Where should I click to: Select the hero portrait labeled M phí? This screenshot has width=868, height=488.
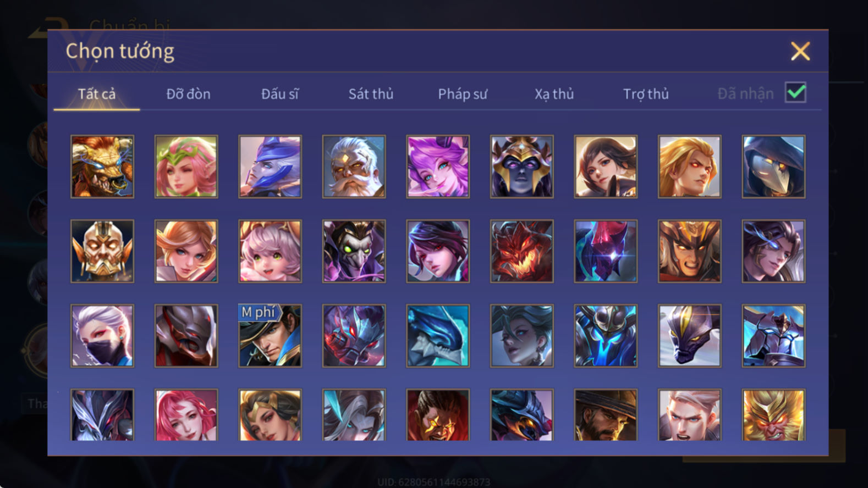click(270, 336)
